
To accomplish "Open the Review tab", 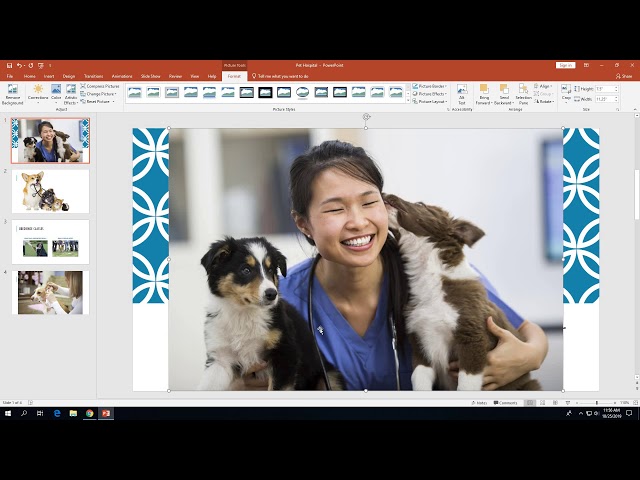I will click(175, 76).
